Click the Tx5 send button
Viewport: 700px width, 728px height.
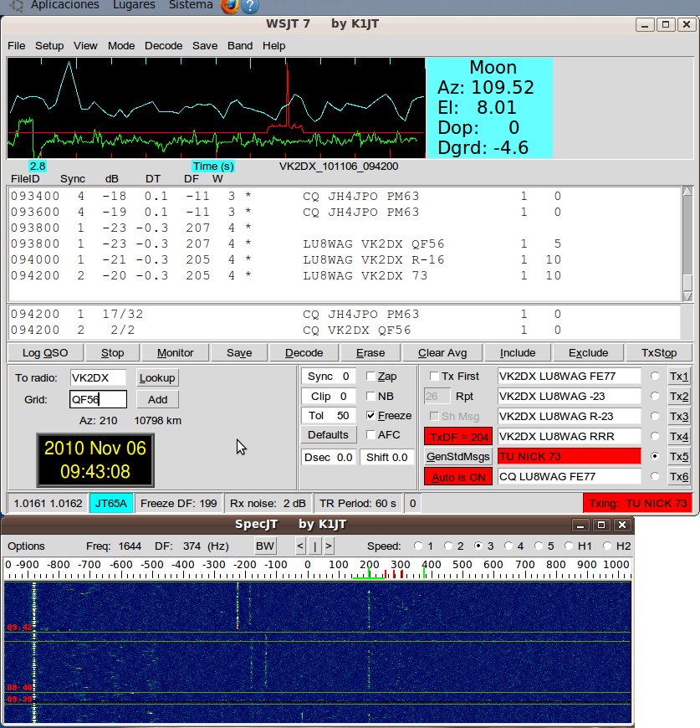pyautogui.click(x=678, y=457)
